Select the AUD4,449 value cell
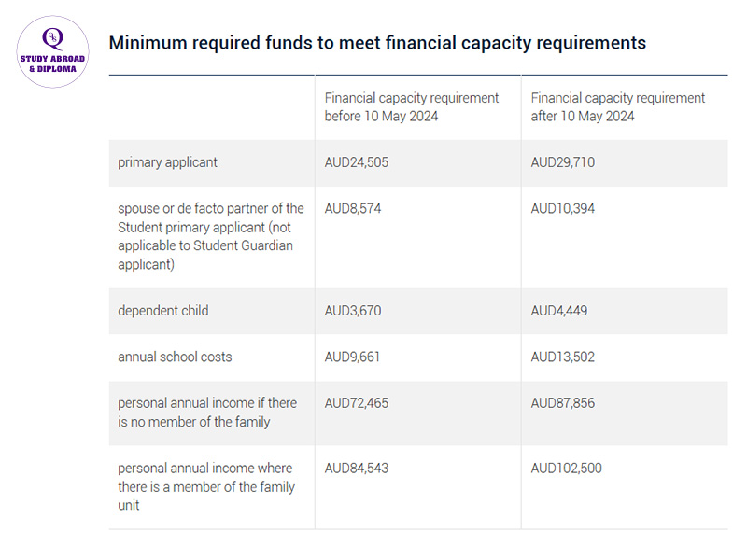Viewport: 747px width, 560px height. (x=558, y=311)
